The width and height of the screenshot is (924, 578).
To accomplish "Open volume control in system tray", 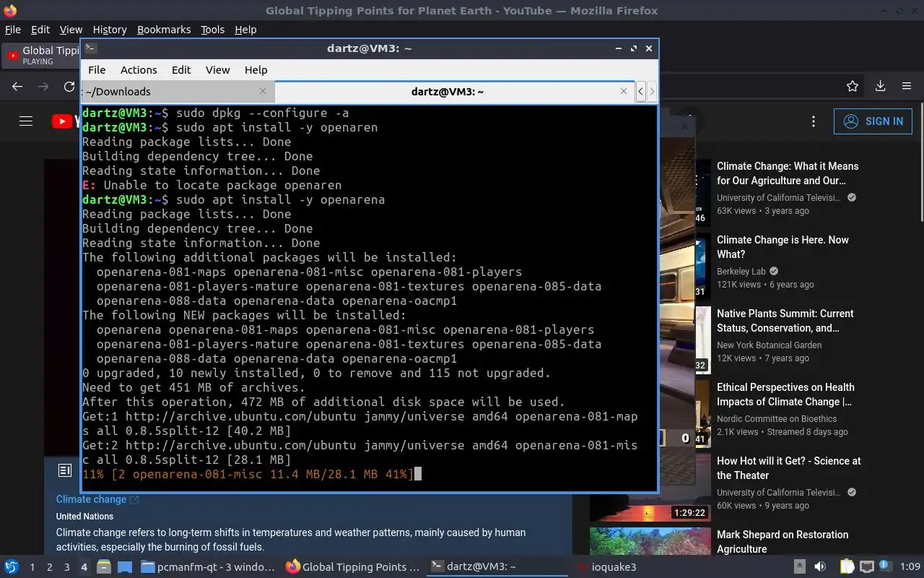I will coord(820,567).
